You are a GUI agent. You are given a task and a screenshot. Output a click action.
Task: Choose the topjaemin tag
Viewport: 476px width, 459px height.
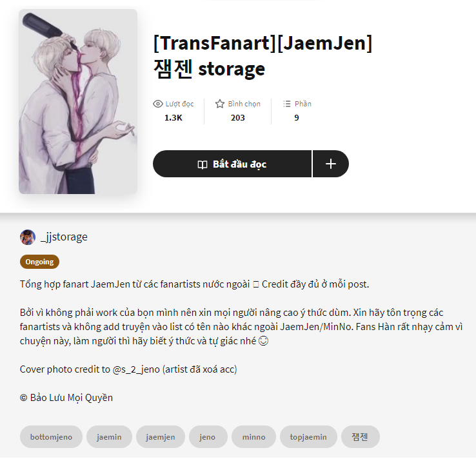click(308, 437)
